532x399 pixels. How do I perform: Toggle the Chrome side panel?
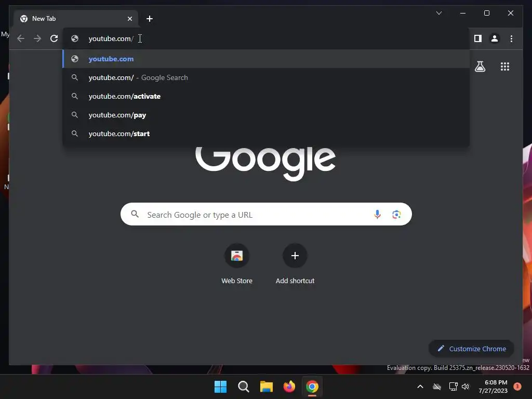tap(478, 38)
